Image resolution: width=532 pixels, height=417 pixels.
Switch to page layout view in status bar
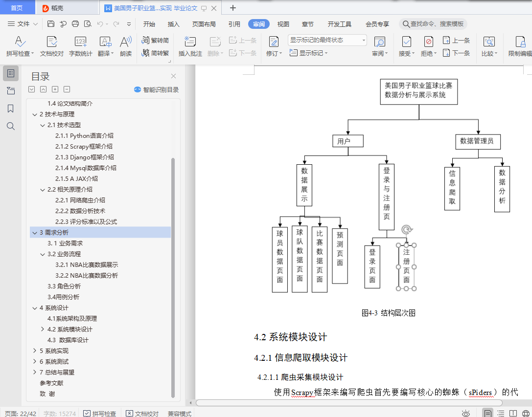(487, 413)
